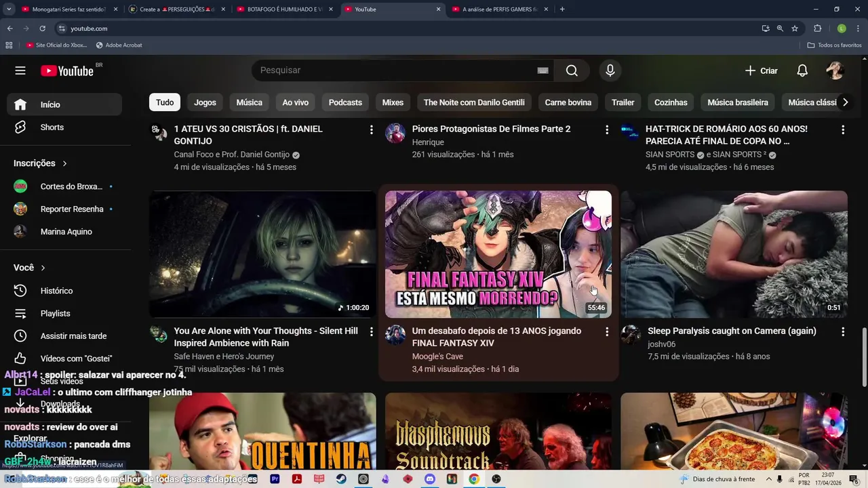Click the Silent Hill video channel avatar
This screenshot has width=868, height=488.
tap(159, 334)
